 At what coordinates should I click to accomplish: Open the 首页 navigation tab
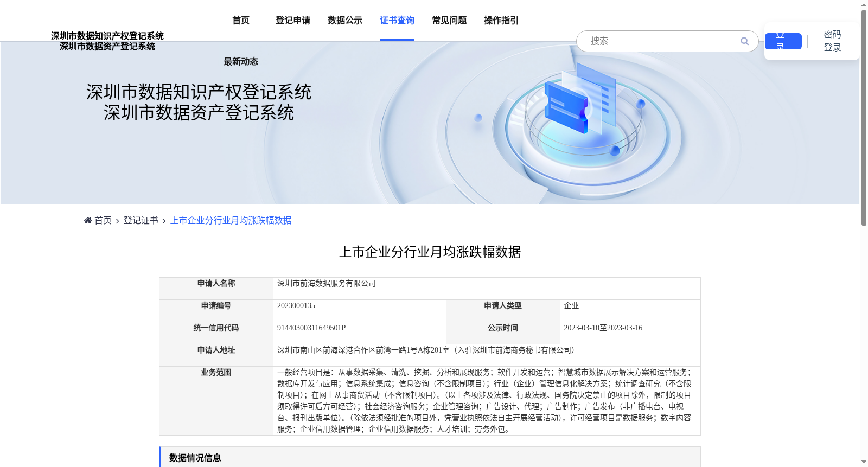coord(241,21)
